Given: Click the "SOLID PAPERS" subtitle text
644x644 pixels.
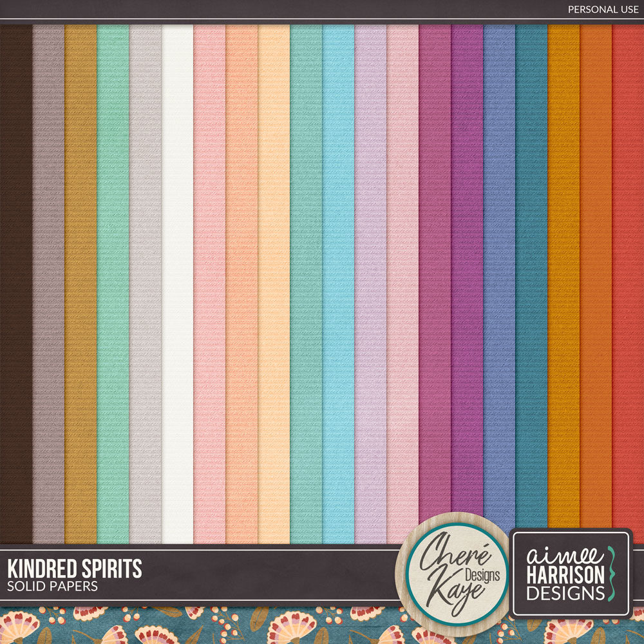Looking at the screenshot, I should (52, 586).
